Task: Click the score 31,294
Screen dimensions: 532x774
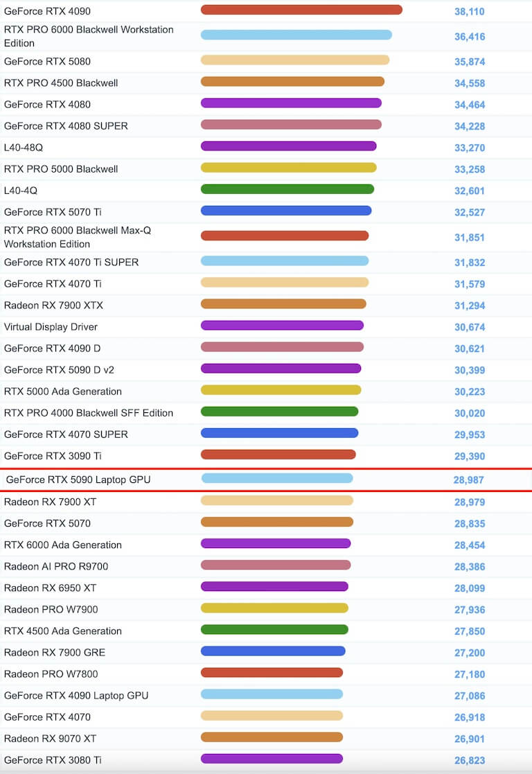Action: 470,306
